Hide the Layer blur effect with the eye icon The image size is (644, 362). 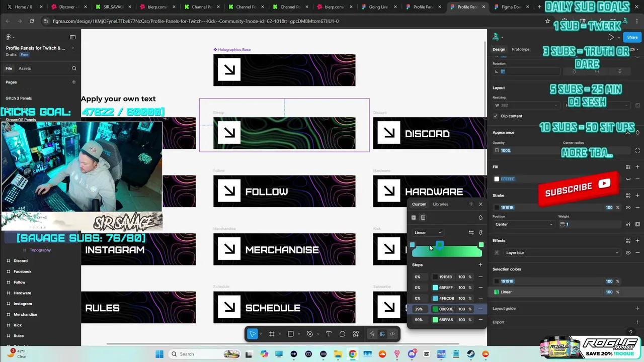628,253
